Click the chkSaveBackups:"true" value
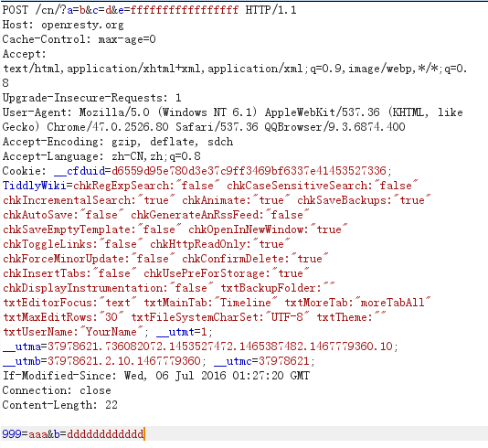The image size is (488, 448). [364, 200]
